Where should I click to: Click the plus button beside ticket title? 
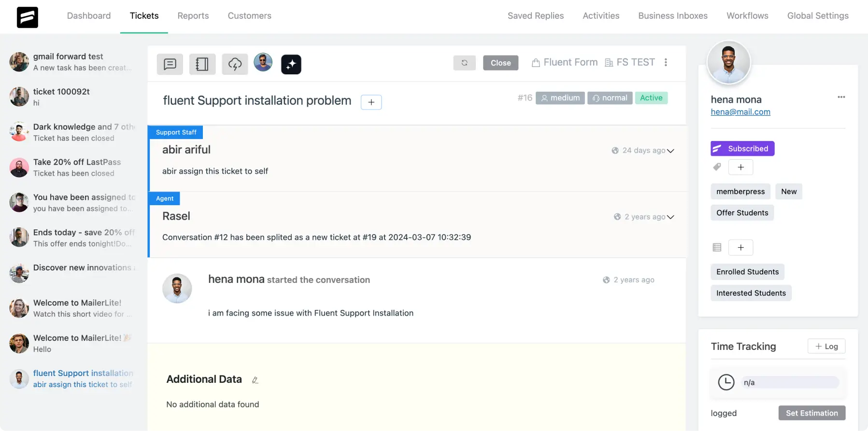point(371,102)
